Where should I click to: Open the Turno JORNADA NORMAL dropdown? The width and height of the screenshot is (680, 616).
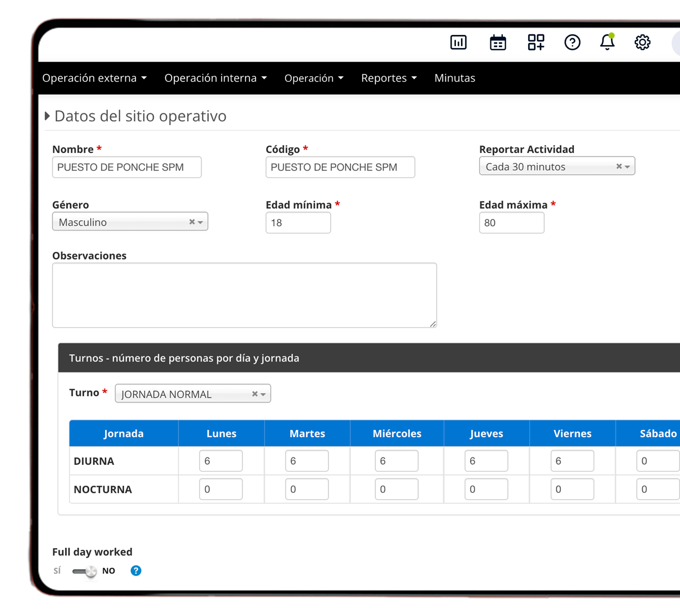(x=263, y=394)
